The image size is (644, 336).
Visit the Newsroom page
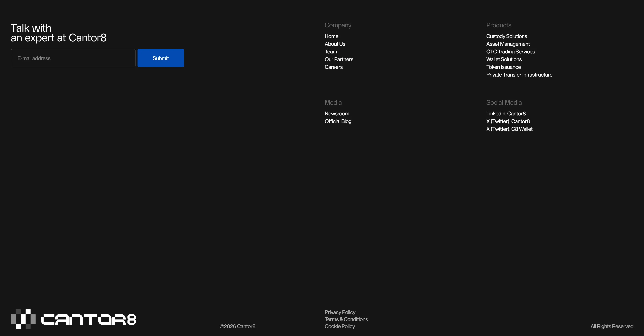click(337, 114)
